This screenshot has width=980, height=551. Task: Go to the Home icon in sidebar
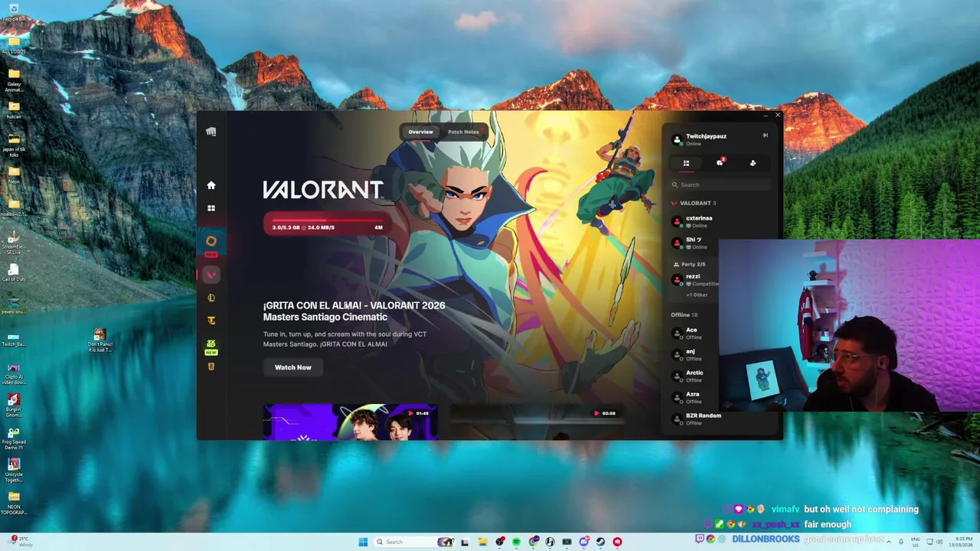211,185
